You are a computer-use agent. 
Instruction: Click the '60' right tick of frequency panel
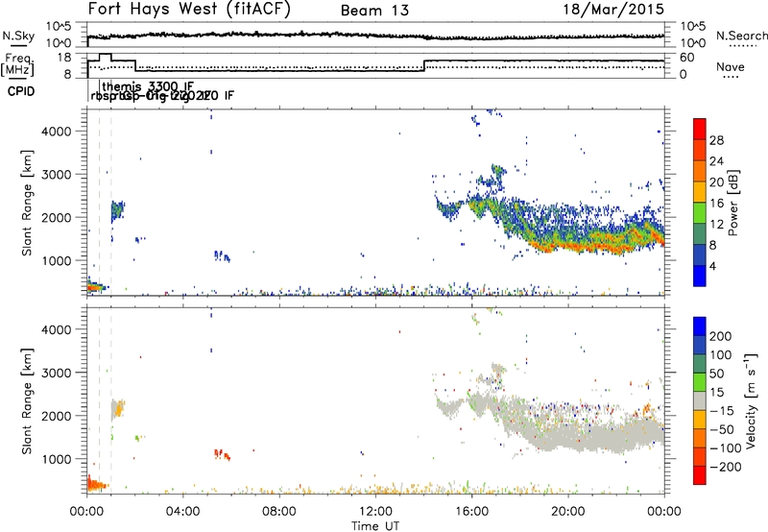(x=687, y=58)
